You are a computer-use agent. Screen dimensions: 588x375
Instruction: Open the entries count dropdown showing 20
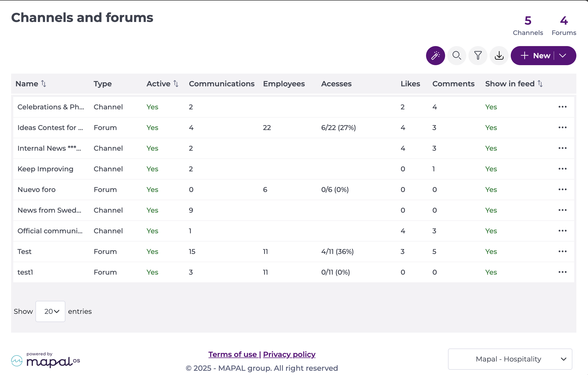50,311
